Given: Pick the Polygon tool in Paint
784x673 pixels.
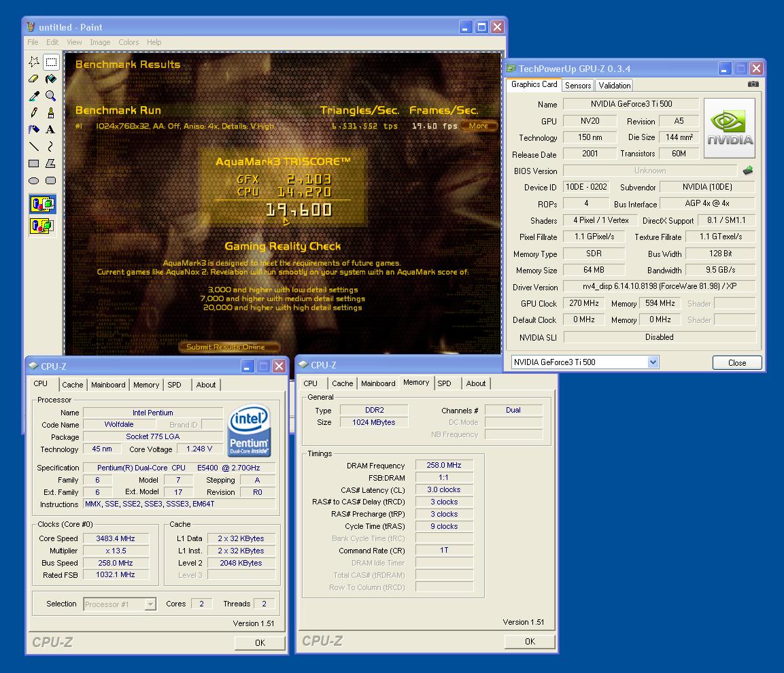Looking at the screenshot, I should (51, 164).
